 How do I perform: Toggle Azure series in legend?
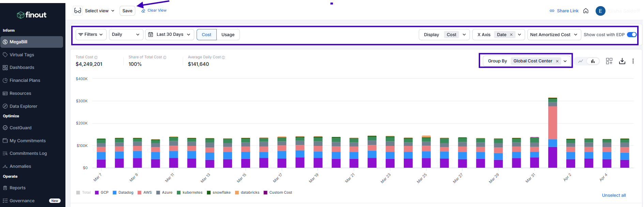pos(164,193)
